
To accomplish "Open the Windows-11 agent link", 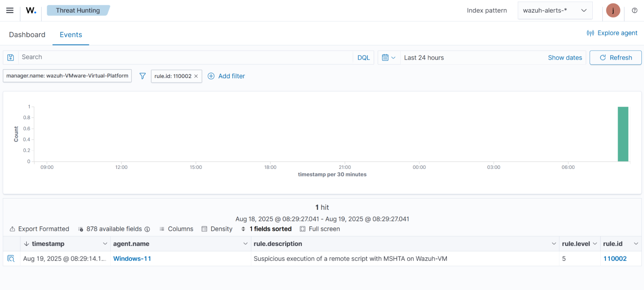I will [132, 258].
